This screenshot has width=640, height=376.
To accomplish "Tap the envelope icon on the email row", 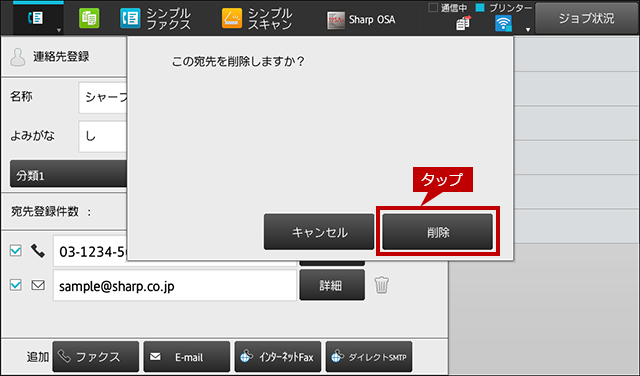I will tap(38, 285).
